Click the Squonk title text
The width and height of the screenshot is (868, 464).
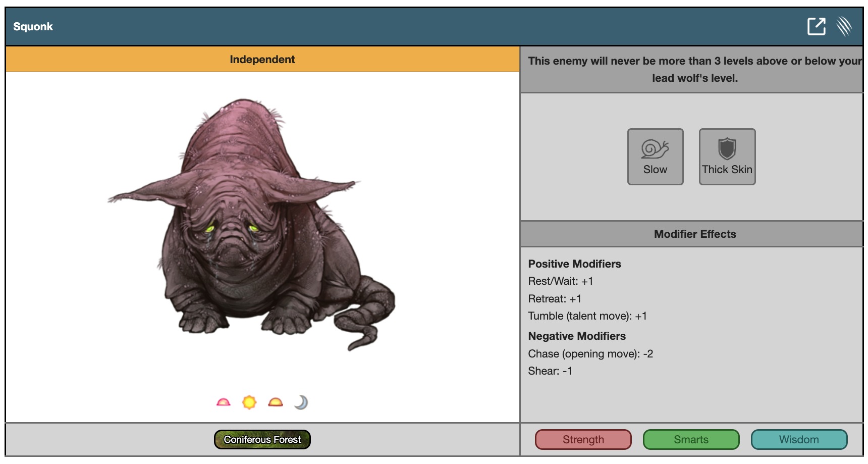33,27
